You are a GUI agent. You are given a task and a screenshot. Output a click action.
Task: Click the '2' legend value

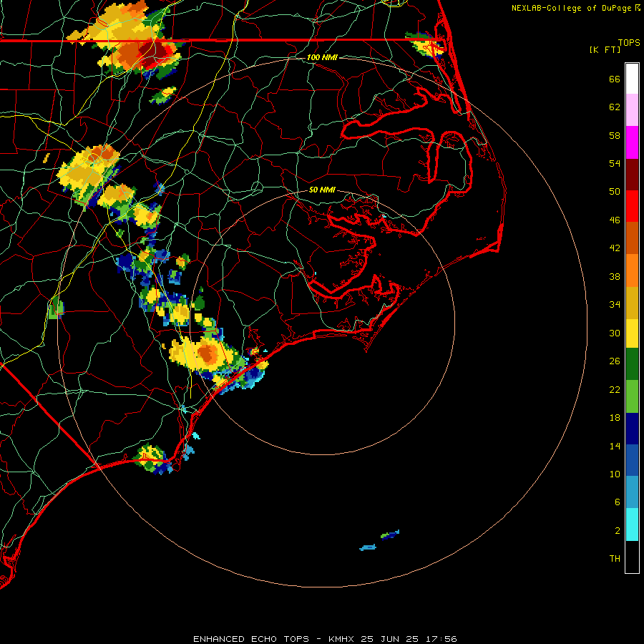(618, 531)
